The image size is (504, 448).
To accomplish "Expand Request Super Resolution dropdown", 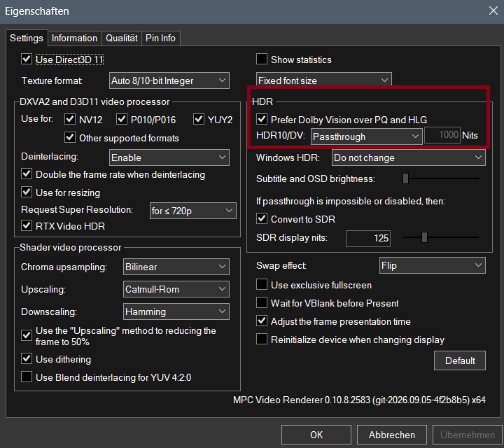I will 193,211.
